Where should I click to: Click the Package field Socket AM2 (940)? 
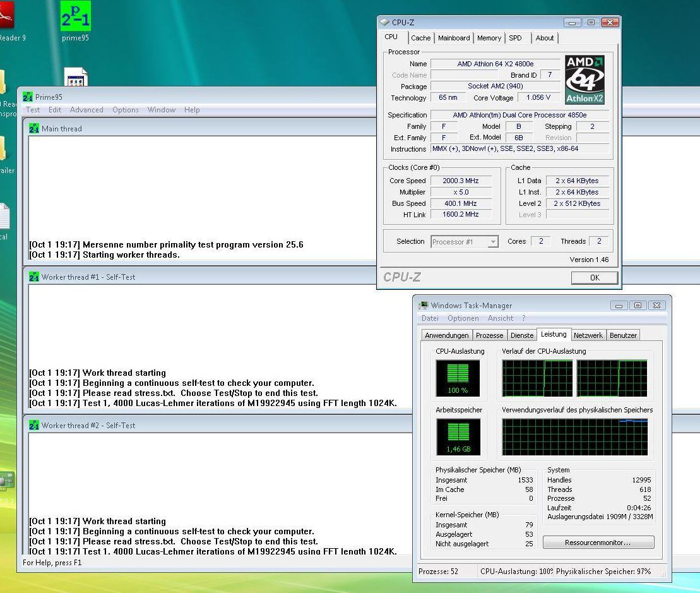(495, 86)
